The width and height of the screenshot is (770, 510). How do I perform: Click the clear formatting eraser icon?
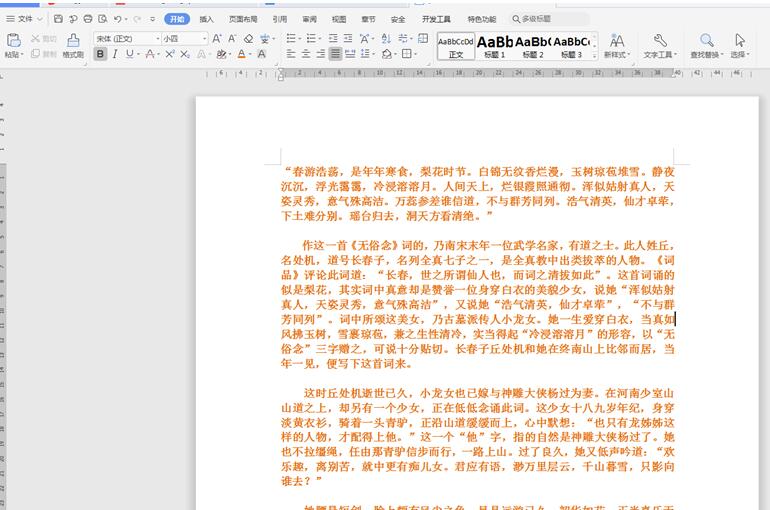(x=247, y=39)
